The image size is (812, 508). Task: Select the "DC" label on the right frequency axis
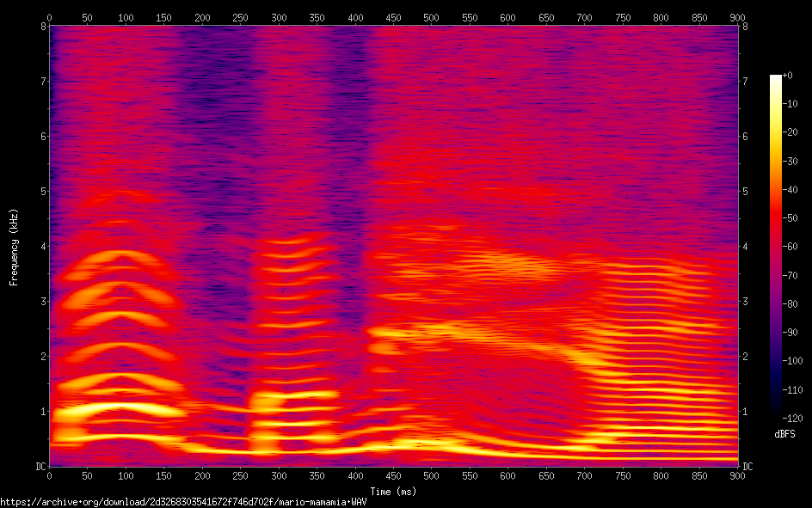pyautogui.click(x=747, y=466)
